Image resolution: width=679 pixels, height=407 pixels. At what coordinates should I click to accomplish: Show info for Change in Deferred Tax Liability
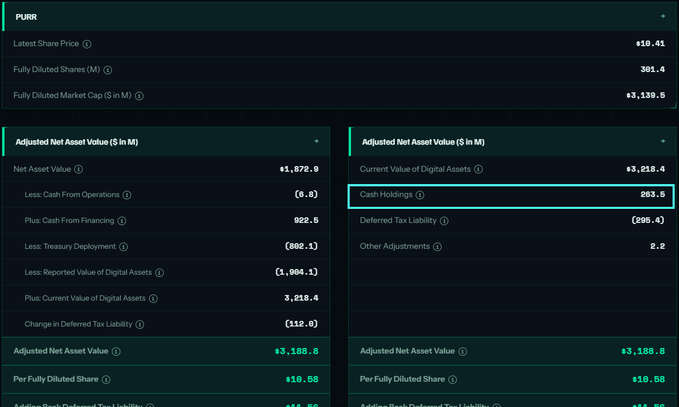click(140, 325)
